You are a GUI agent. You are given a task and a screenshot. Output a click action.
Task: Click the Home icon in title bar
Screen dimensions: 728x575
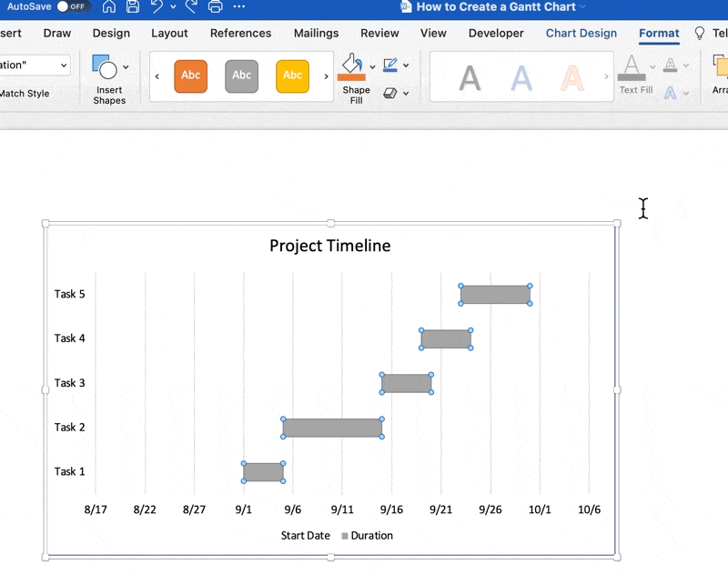click(109, 6)
